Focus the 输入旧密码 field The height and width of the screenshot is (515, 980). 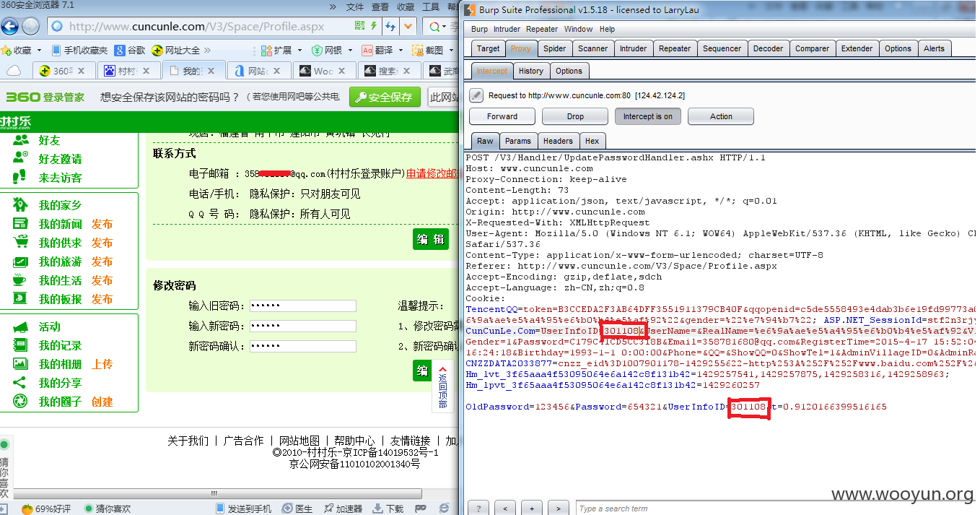pos(302,306)
